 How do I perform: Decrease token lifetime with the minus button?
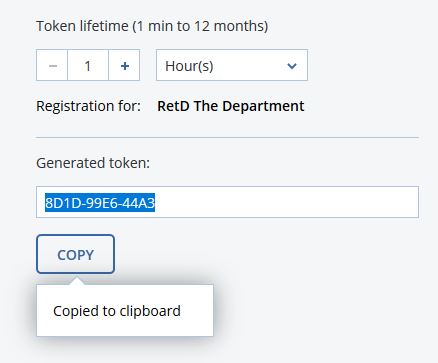click(x=52, y=65)
